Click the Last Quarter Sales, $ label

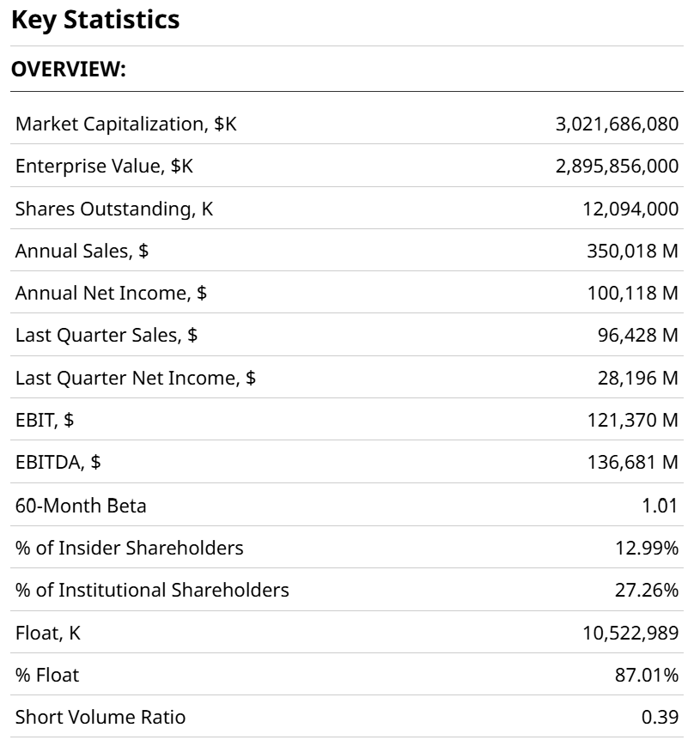click(x=106, y=335)
